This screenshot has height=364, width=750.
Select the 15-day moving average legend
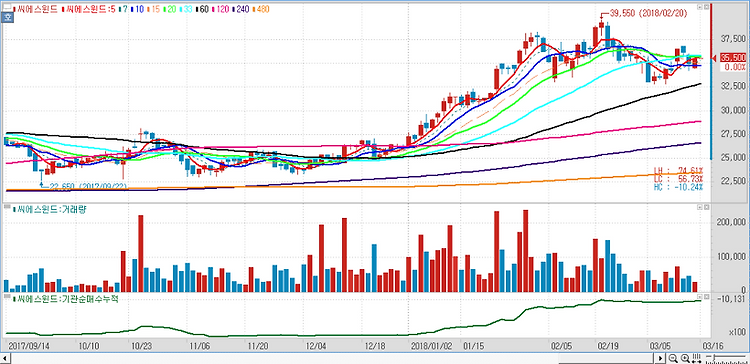tap(154, 9)
